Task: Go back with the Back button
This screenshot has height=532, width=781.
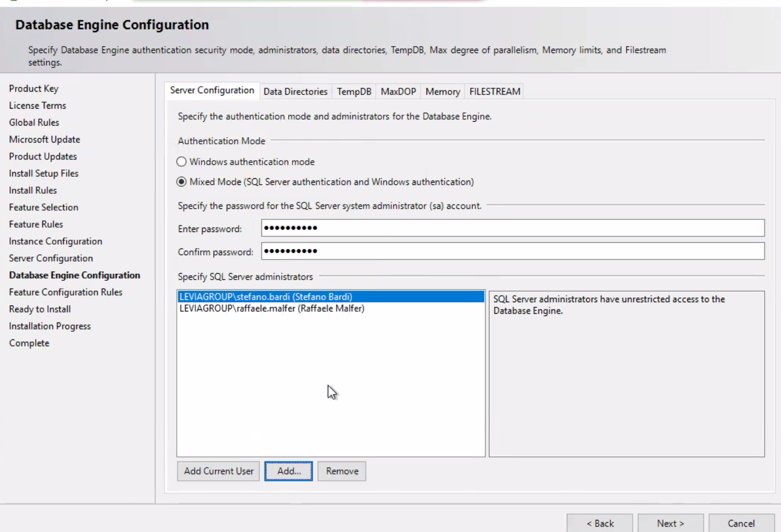Action: click(x=600, y=523)
